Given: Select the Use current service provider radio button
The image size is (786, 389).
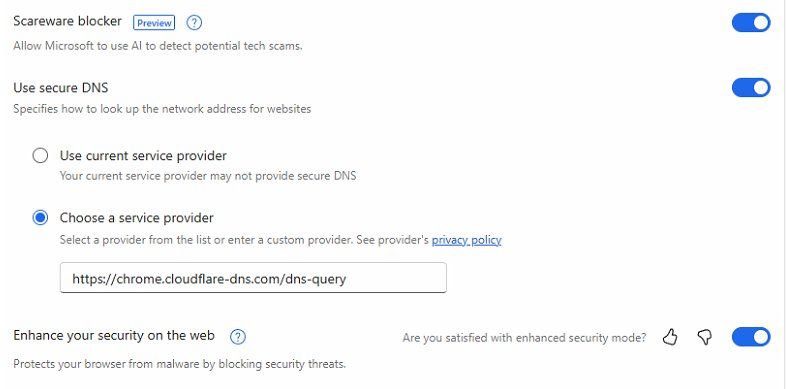Looking at the screenshot, I should click(x=40, y=155).
